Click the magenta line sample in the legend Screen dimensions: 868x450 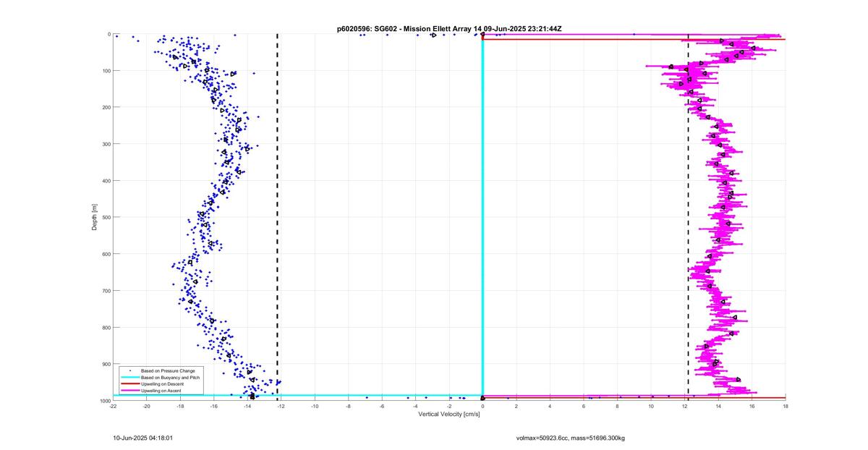tap(130, 390)
